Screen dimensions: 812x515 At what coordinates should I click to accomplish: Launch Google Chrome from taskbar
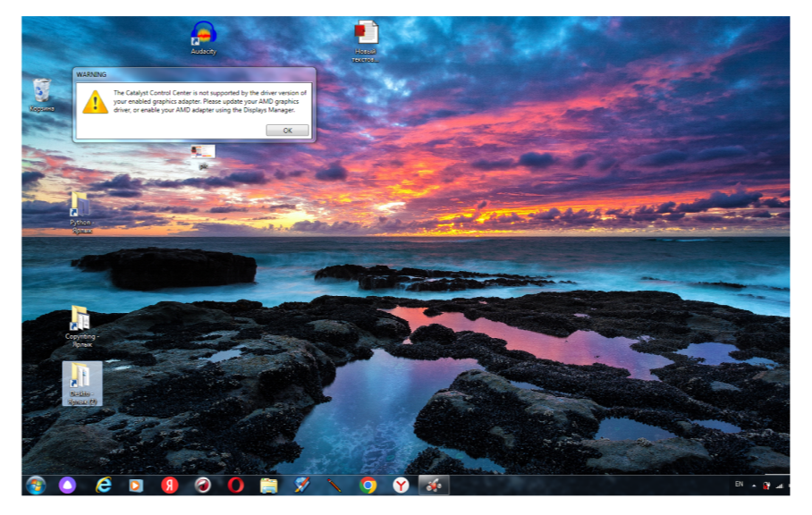click(x=368, y=485)
